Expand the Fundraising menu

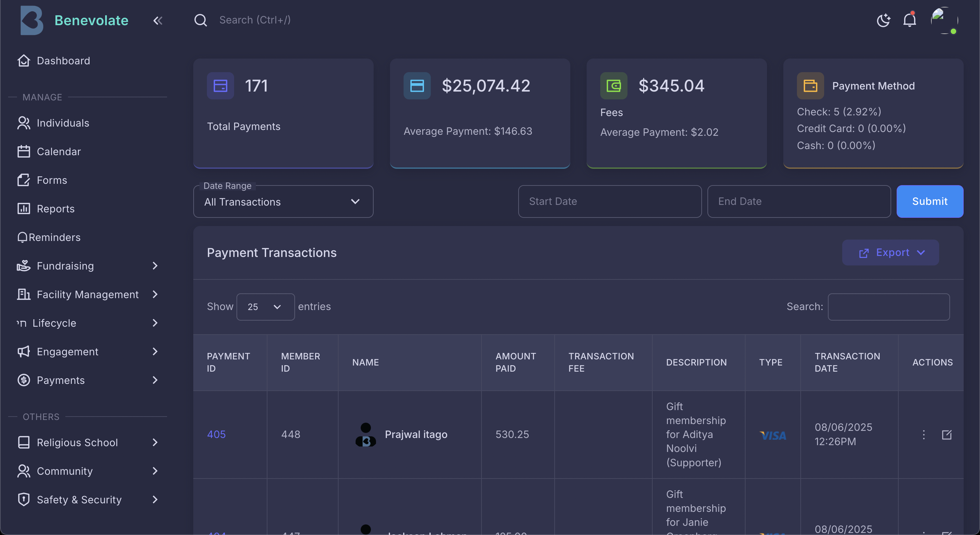[x=65, y=265]
